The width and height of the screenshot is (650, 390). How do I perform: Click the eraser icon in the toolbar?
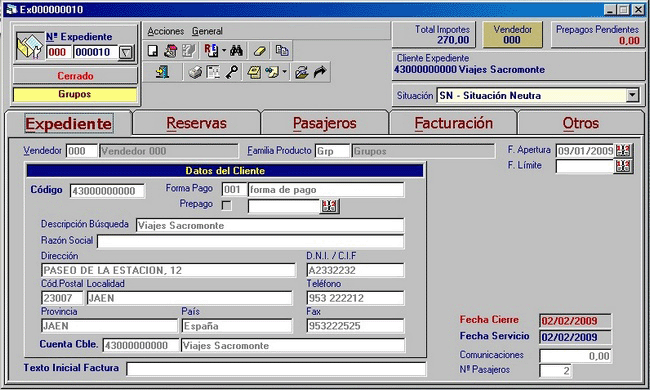pyautogui.click(x=260, y=51)
